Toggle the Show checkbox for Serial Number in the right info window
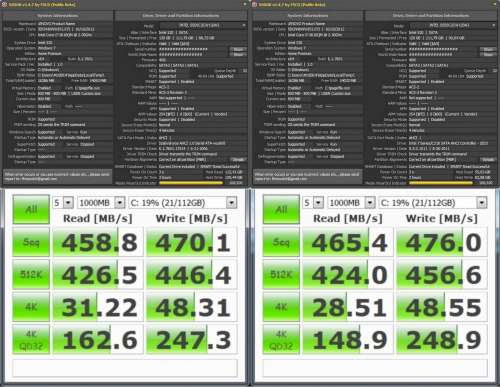 pyautogui.click(x=488, y=49)
